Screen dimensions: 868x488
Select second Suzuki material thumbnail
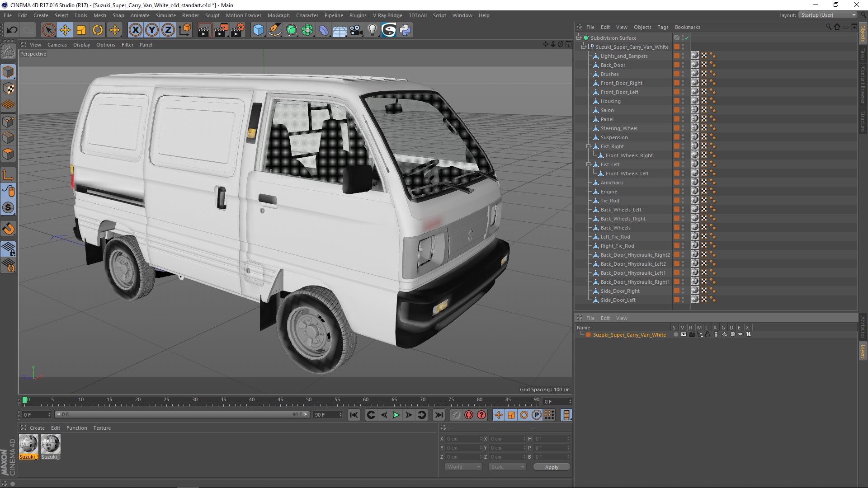[51, 444]
